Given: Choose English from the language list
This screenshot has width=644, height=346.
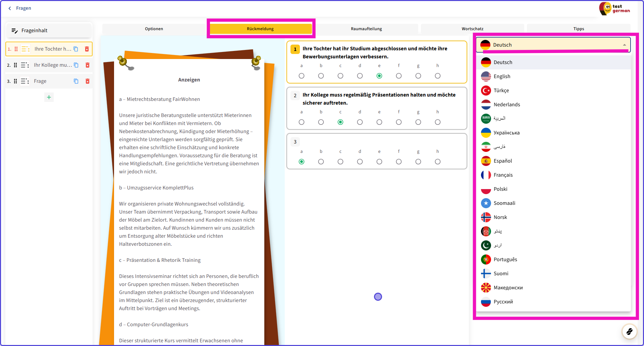Looking at the screenshot, I should click(502, 76).
